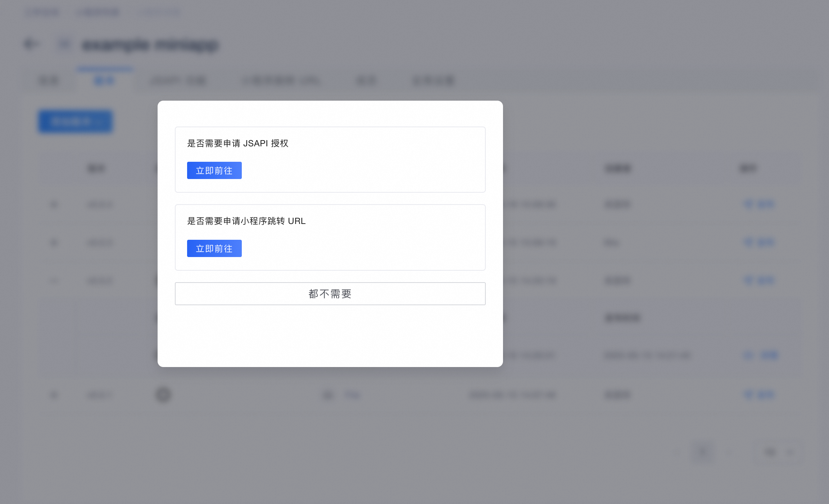Viewport: 829px width, 504px height.
Task: Expand the first table row
Action: [54, 205]
